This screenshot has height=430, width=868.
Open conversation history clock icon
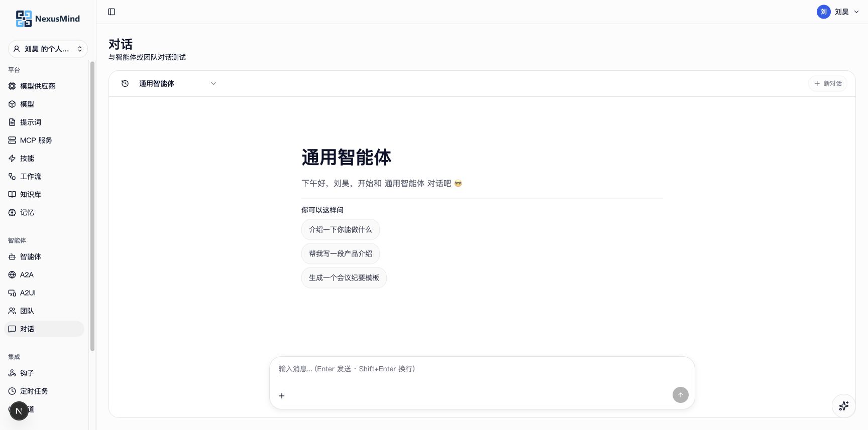click(x=125, y=84)
